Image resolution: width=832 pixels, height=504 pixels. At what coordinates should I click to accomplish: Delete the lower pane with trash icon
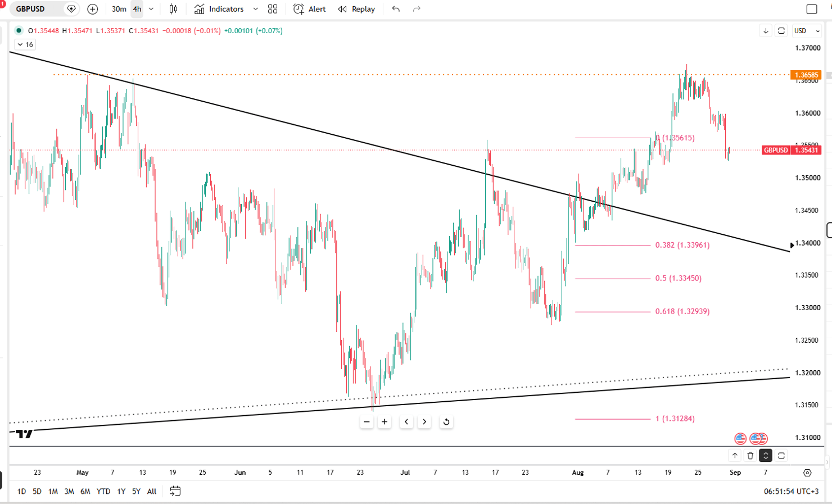(x=750, y=456)
